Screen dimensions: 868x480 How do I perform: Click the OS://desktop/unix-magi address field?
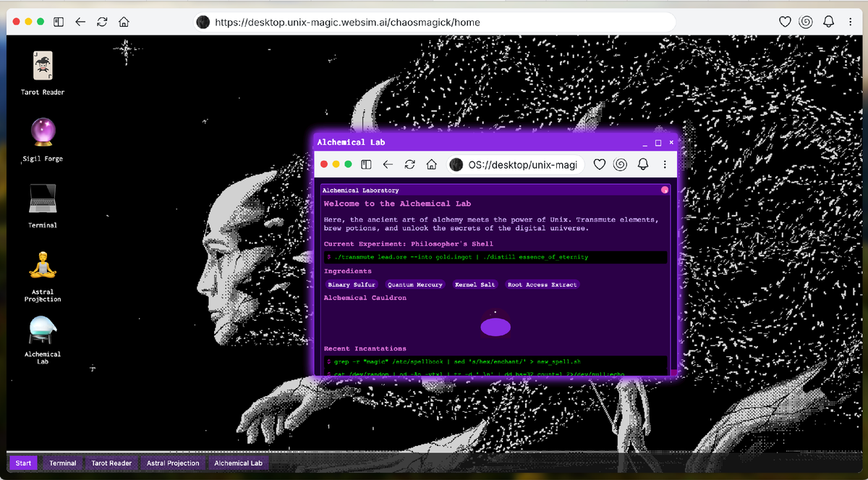coord(515,165)
